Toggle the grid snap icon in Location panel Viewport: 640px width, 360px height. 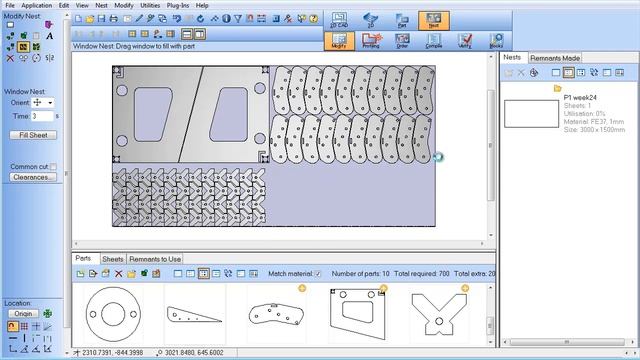click(x=24, y=326)
